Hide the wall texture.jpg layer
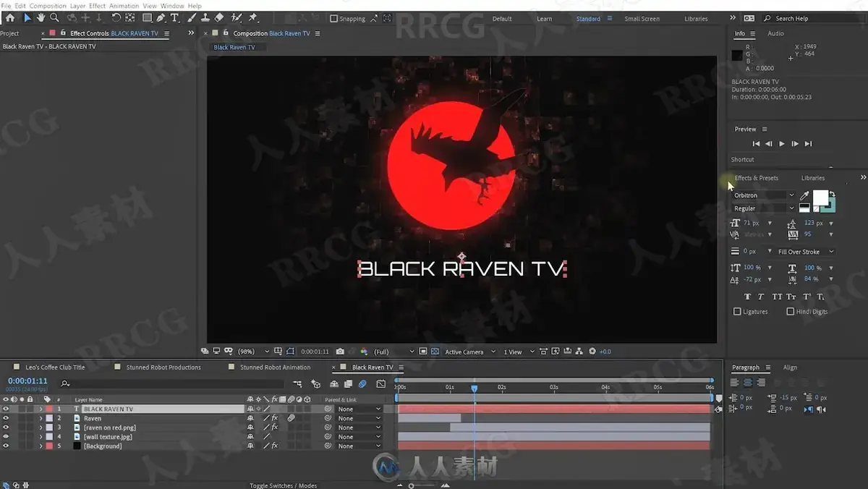This screenshot has height=489, width=868. click(6, 437)
